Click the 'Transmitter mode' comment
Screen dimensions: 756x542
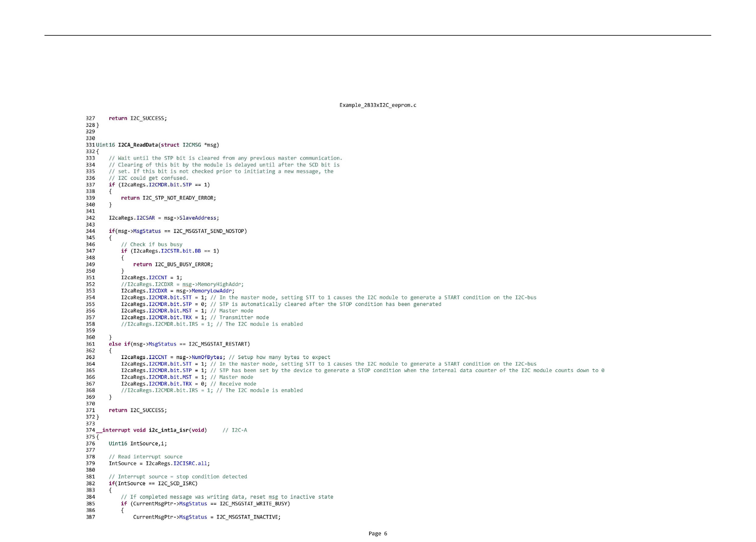coord(239,317)
